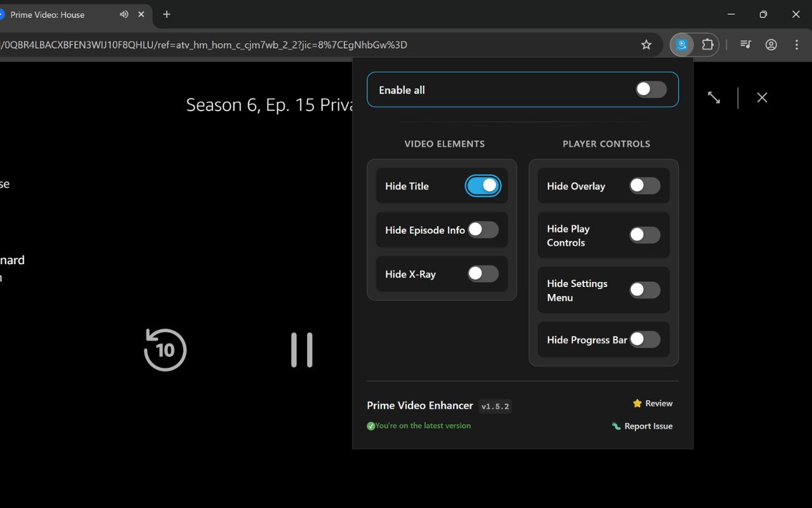Screen dimensions: 812x508
Task: Toggle the Enable all switch
Action: 652,90
